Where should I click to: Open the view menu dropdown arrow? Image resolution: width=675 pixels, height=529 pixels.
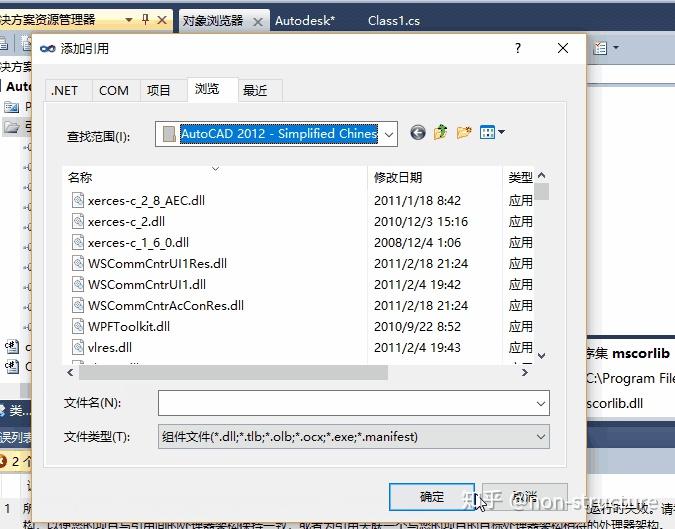click(x=502, y=132)
